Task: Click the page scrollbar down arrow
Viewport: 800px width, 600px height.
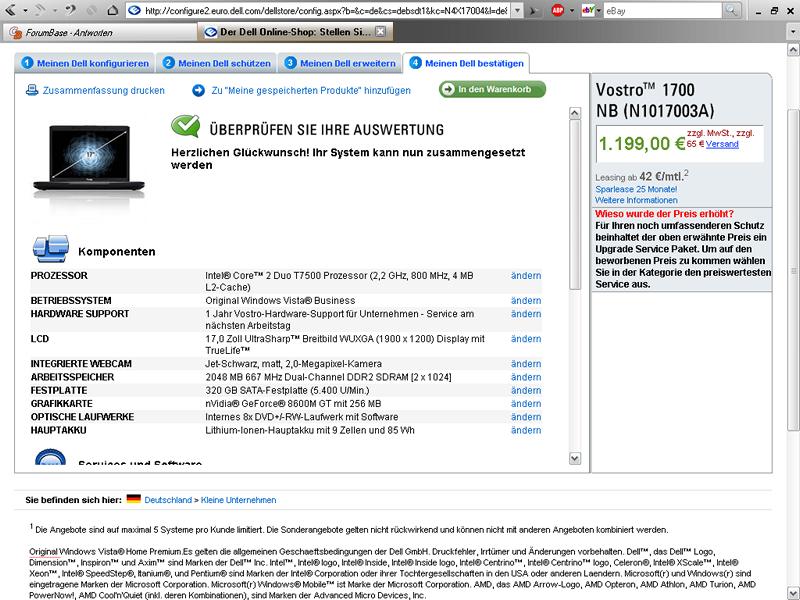Action: (793, 593)
